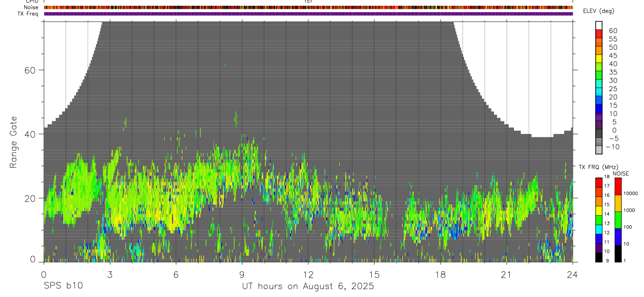This screenshot has width=644, height=297.
Task: Click the -10 value on the ELEV colorbar
Action: [x=612, y=147]
